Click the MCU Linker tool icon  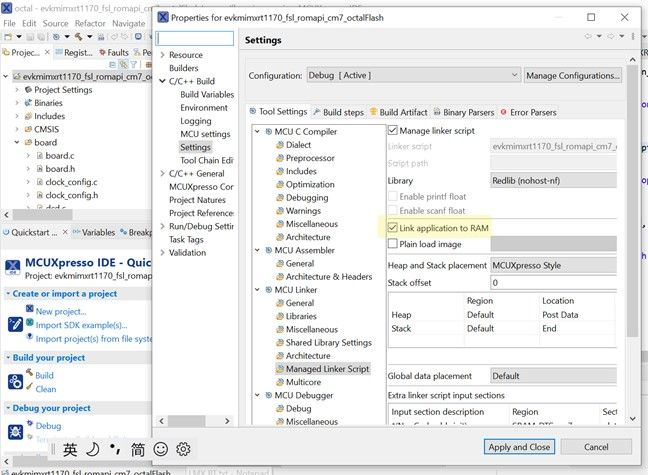[x=269, y=290]
